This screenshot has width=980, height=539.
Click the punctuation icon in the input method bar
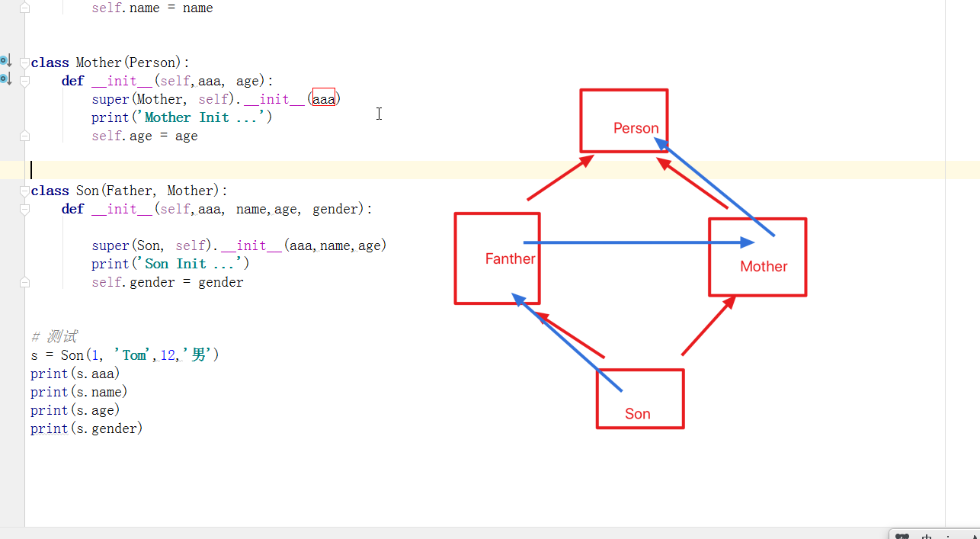[x=947, y=537]
